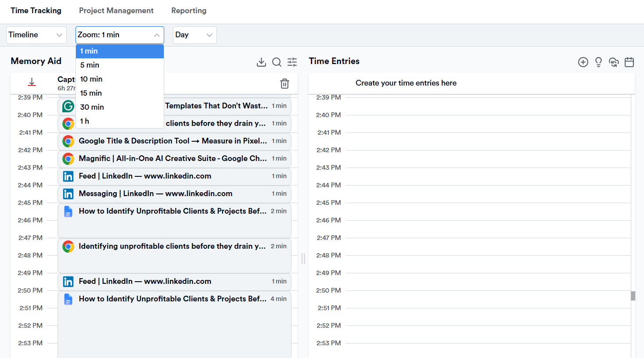Viewport: 644px width, 358px height.
Task: Select 30 min zoom option
Action: tap(120, 107)
